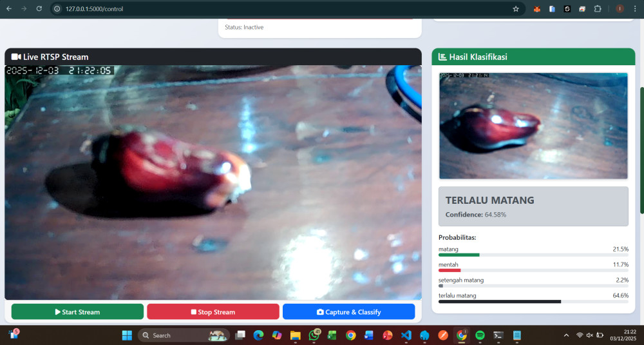Open the Chrome extensions puzzle icon
This screenshot has height=345, width=644.
point(597,9)
